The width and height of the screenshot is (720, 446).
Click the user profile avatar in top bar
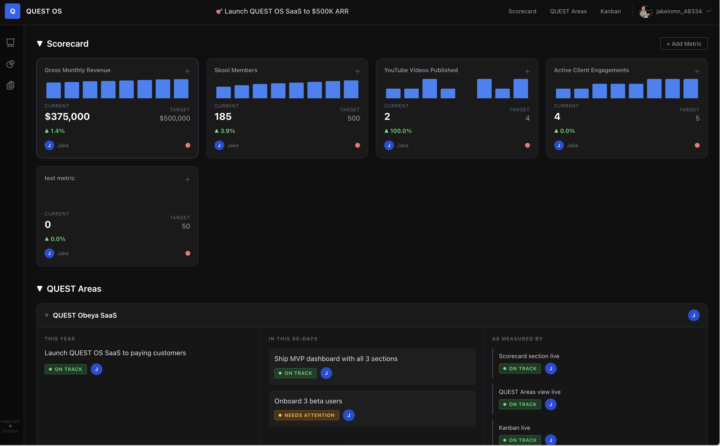[645, 11]
